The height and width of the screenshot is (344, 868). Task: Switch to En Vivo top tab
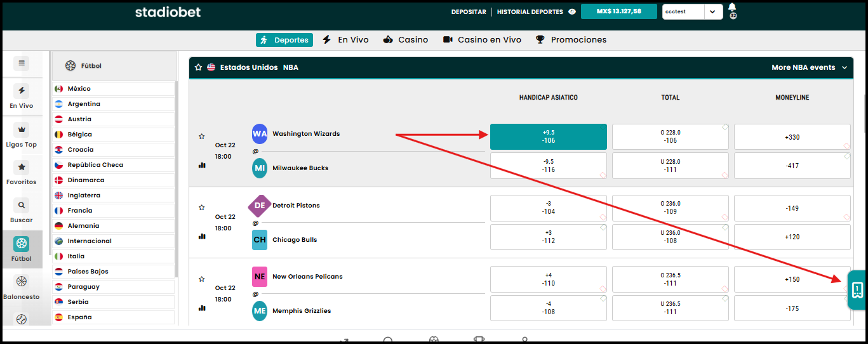pos(346,39)
